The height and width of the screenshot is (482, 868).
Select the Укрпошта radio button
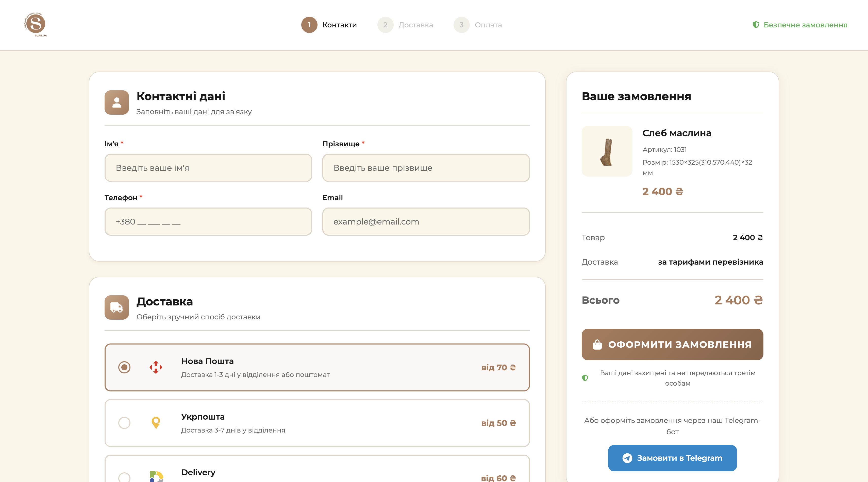(x=124, y=423)
